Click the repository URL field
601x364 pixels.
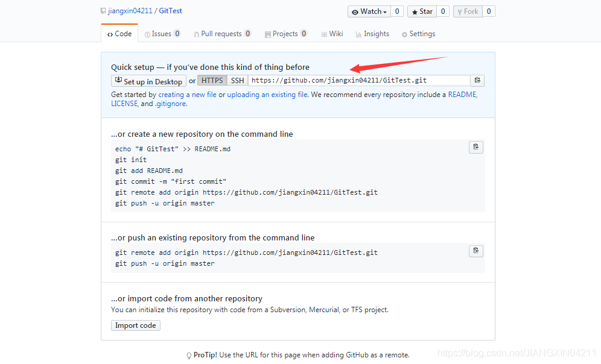click(359, 80)
